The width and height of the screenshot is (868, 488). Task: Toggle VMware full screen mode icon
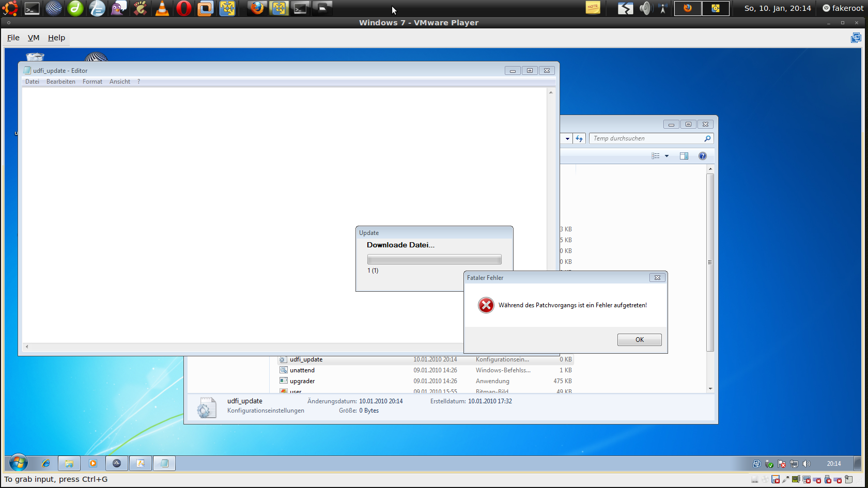click(x=856, y=38)
